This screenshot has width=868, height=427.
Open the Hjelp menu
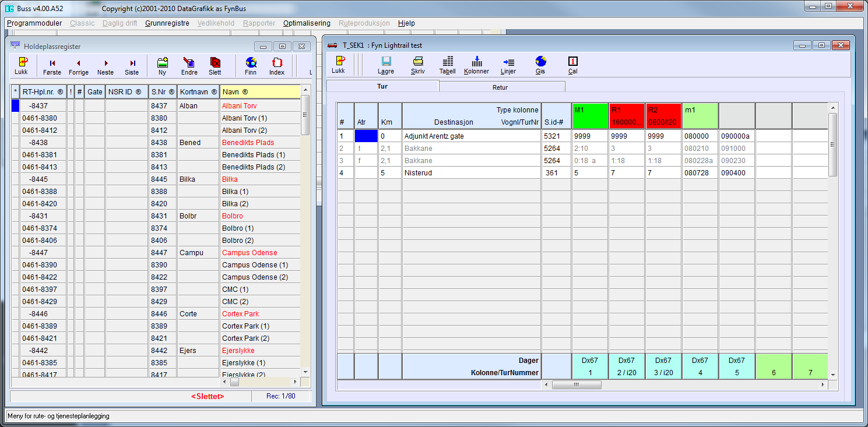click(406, 23)
